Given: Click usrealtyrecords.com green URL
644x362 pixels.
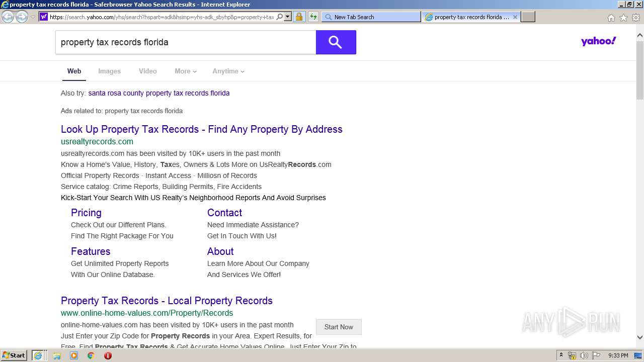Looking at the screenshot, I should [97, 141].
